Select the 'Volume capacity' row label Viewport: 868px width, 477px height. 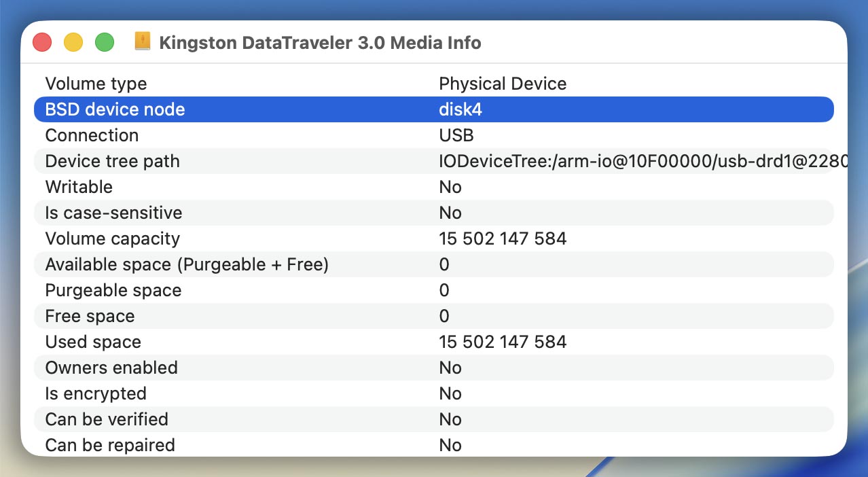coord(113,238)
